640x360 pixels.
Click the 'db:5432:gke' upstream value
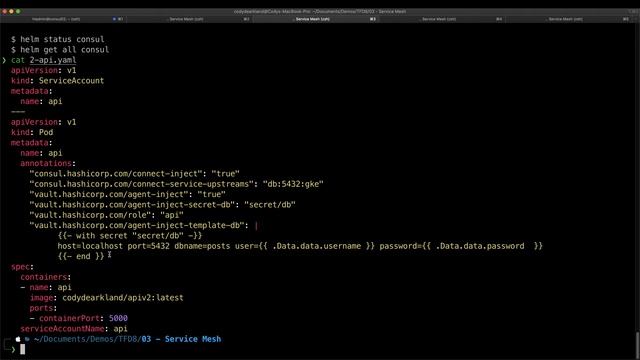[293, 184]
